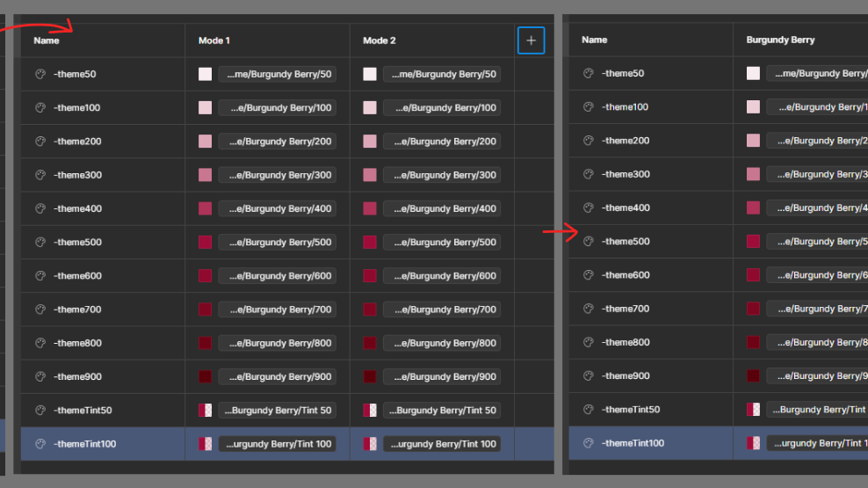Click the Mode 2 swatch for -theme500
The width and height of the screenshot is (868, 488).
coord(370,242)
